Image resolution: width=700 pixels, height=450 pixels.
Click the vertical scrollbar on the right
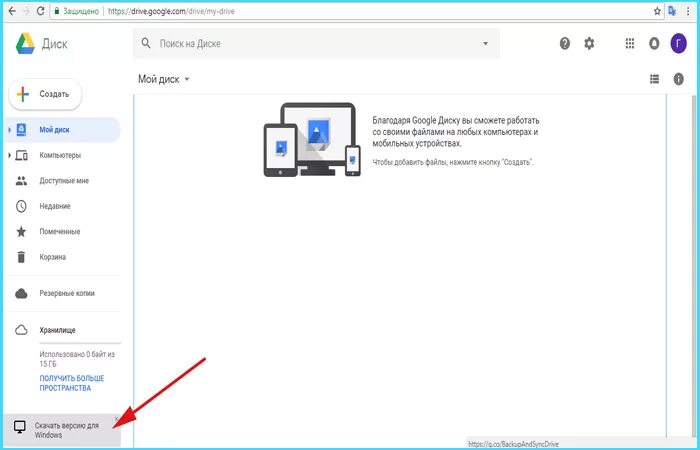694,267
